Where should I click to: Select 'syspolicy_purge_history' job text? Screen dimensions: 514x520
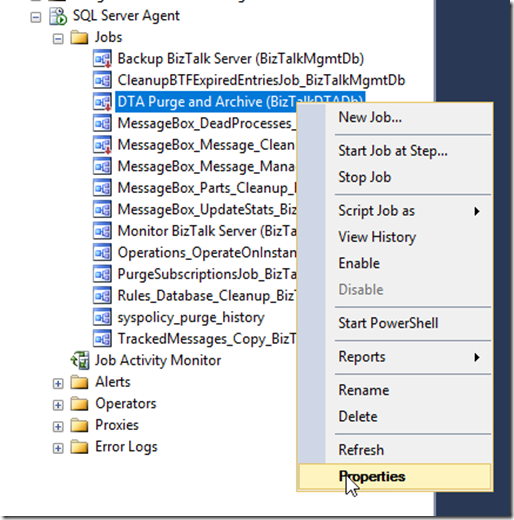tap(191, 318)
